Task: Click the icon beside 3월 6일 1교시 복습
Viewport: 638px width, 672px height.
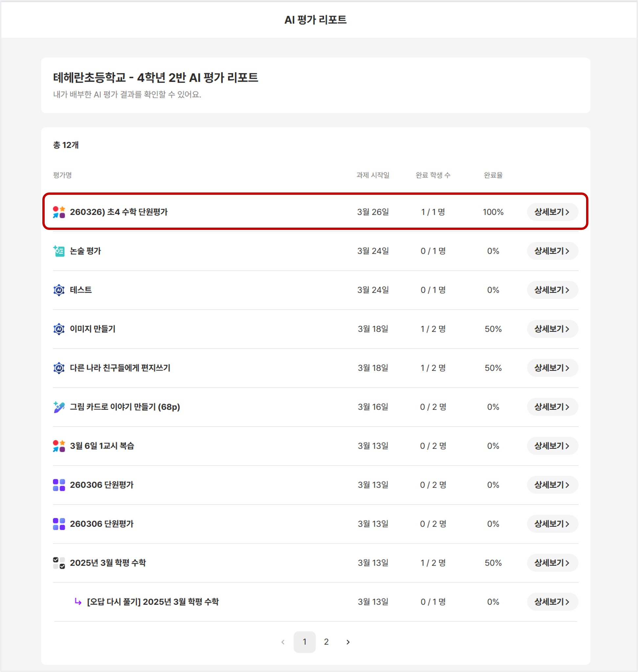Action: coord(59,446)
